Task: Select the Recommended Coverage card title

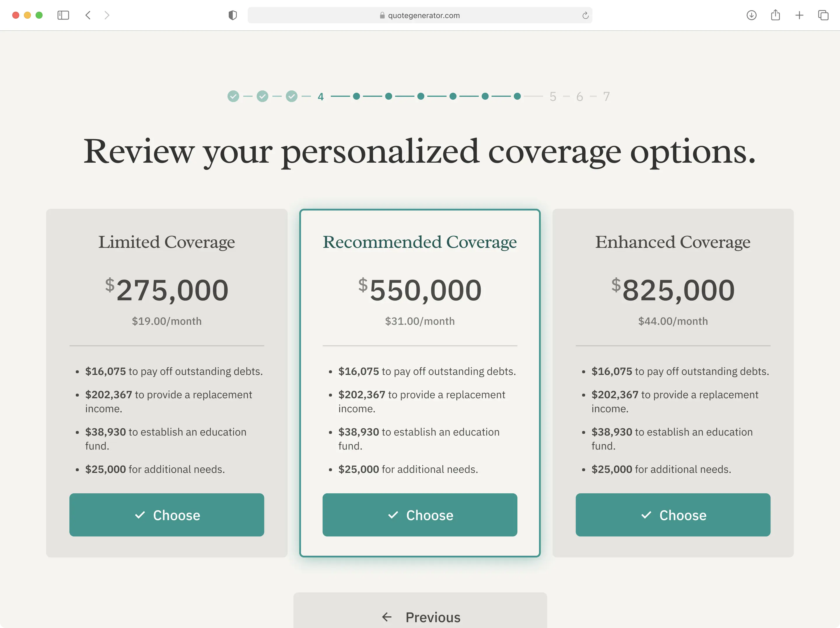Action: pos(420,242)
